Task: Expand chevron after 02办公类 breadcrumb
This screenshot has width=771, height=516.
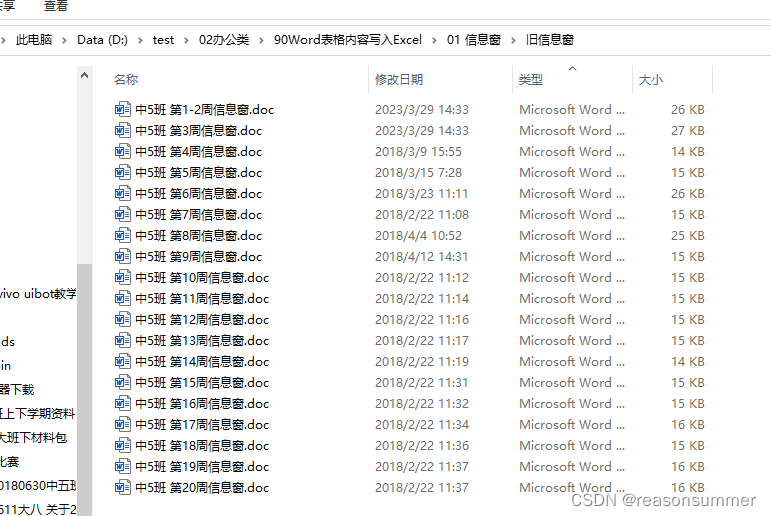Action: (261, 40)
